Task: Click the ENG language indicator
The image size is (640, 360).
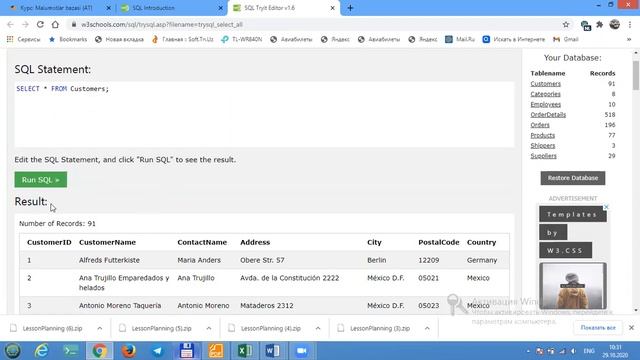Action: (589, 351)
